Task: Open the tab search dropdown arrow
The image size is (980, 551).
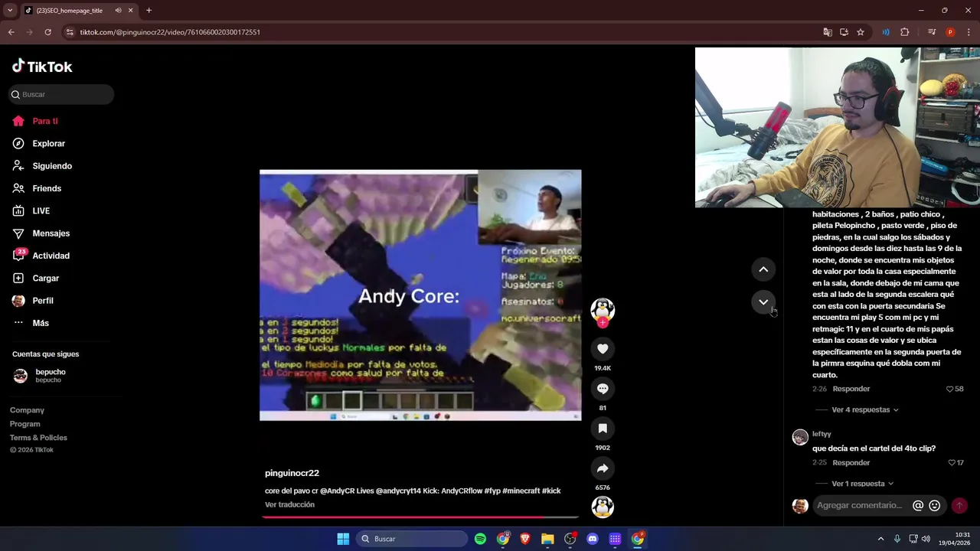Action: click(10, 11)
